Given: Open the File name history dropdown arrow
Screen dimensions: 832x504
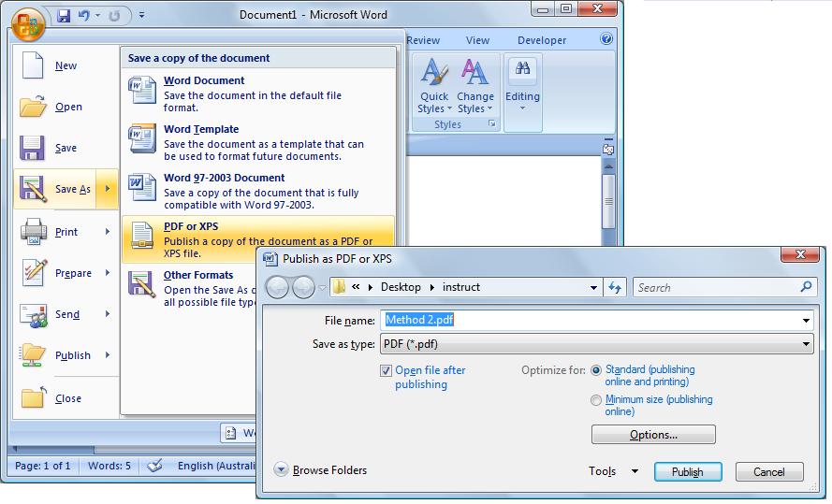Looking at the screenshot, I should tap(806, 320).
